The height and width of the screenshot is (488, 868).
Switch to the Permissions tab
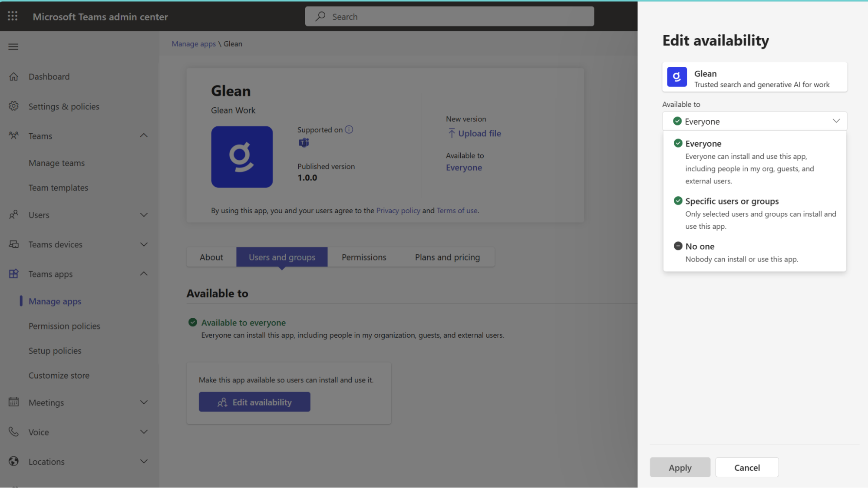(x=364, y=257)
